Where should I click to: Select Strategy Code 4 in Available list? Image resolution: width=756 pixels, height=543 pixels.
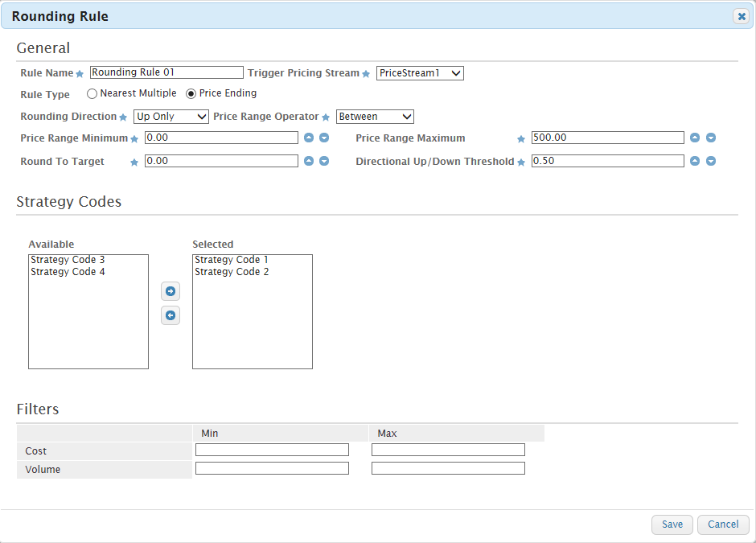pyautogui.click(x=68, y=272)
